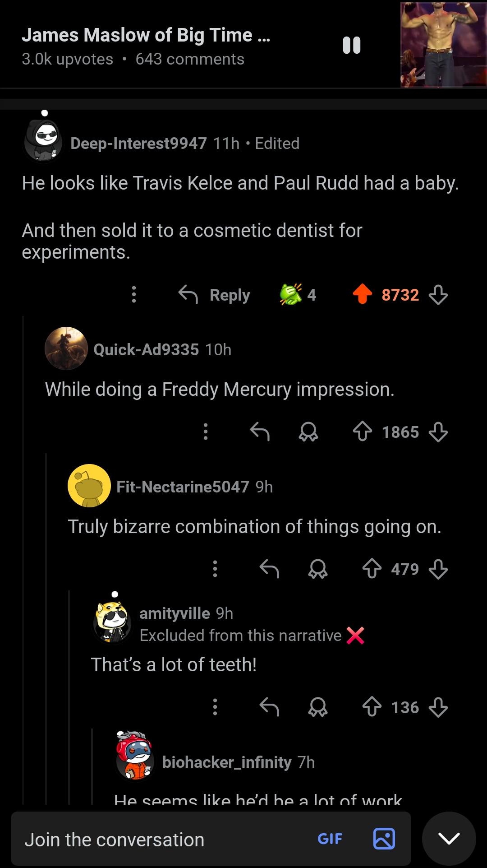
Task: Open more options for Deep-Interest9947's comment
Action: pyautogui.click(x=134, y=294)
